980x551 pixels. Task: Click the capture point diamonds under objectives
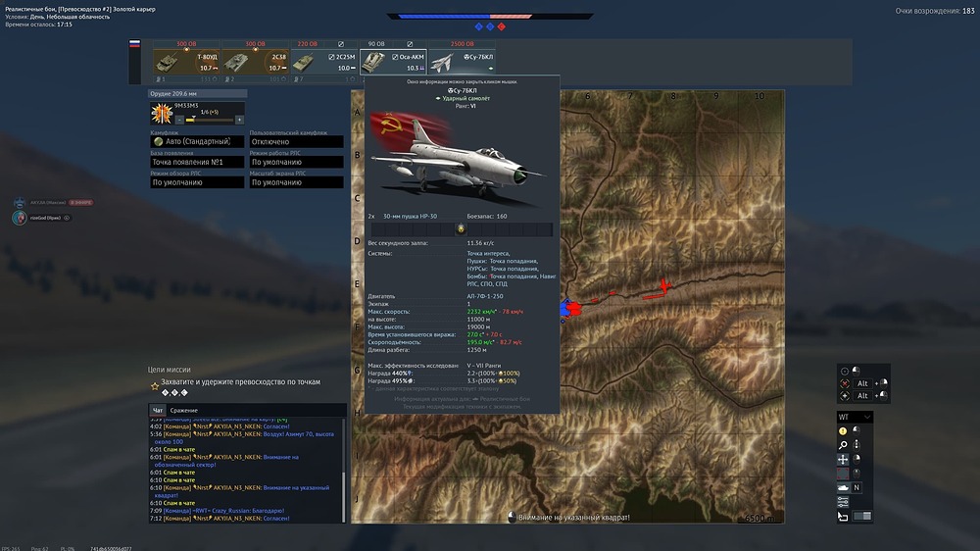click(x=174, y=393)
